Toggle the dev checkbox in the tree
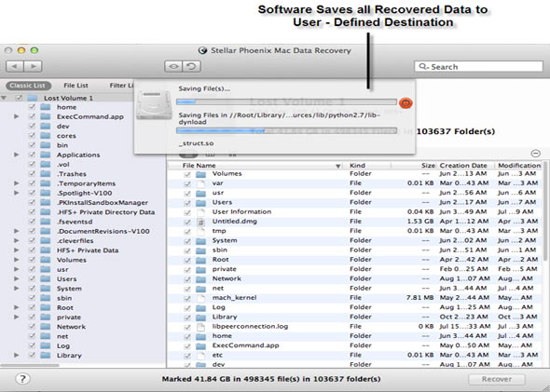The width and height of the screenshot is (550, 392). tap(32, 126)
